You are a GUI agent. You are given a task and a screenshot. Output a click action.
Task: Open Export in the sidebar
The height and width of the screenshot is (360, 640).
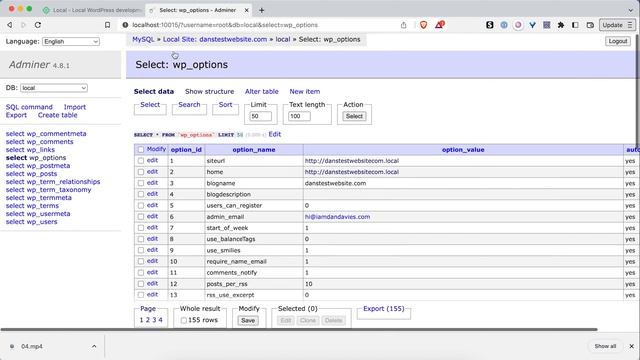pos(16,115)
